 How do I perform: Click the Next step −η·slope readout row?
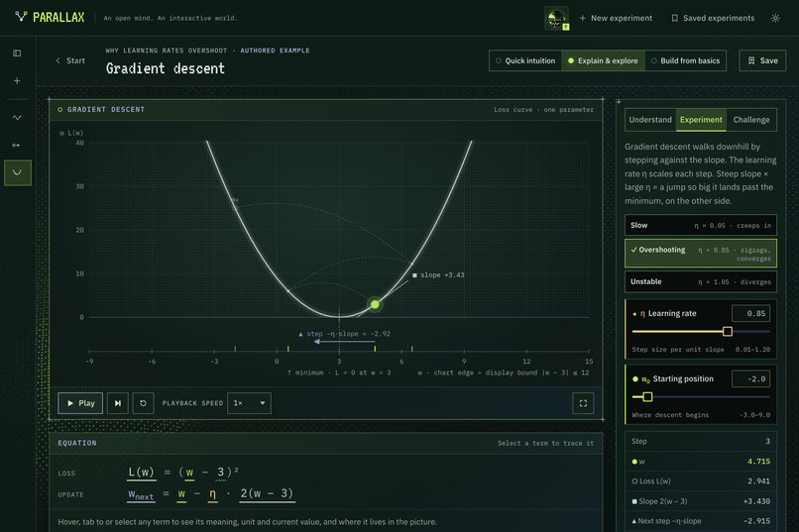(x=701, y=521)
